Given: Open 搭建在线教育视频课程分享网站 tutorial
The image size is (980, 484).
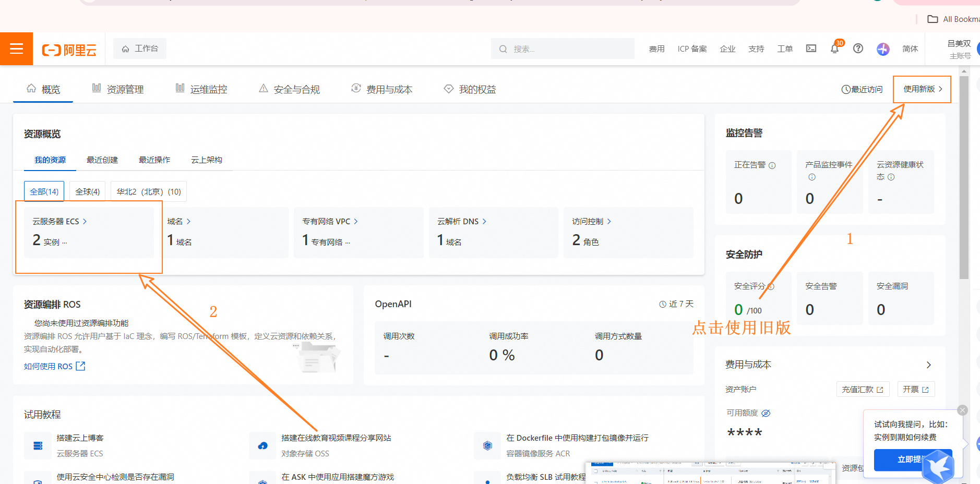Looking at the screenshot, I should click(336, 438).
